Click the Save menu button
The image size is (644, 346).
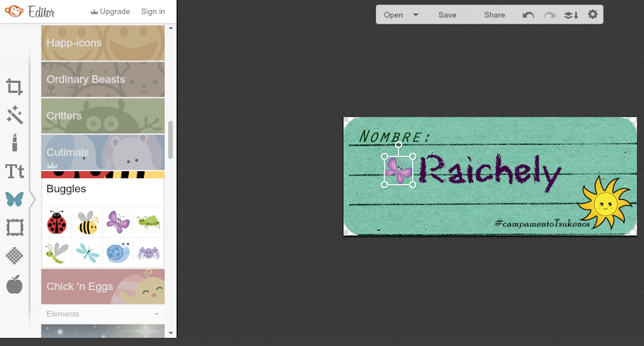[x=447, y=15]
